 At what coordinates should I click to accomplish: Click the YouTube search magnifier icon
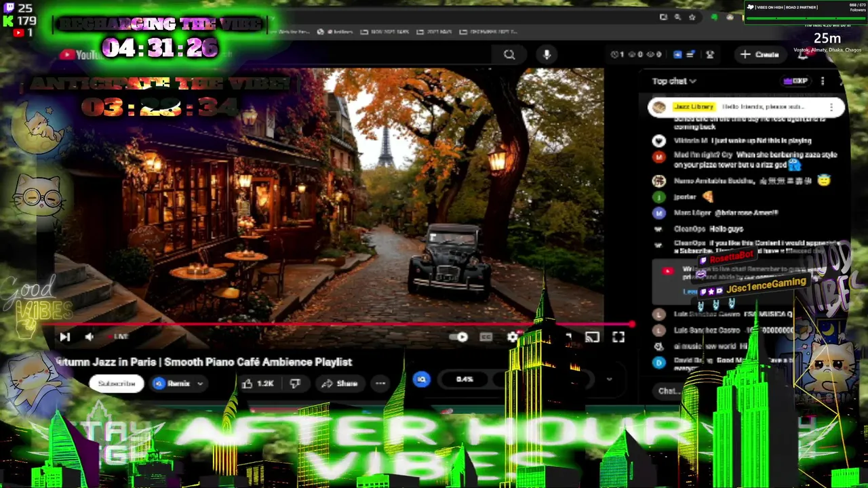pyautogui.click(x=509, y=55)
